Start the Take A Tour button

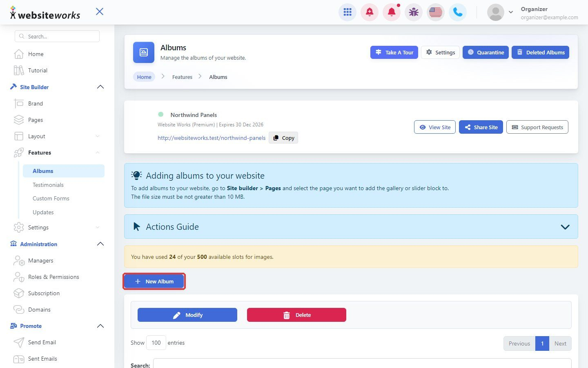[394, 52]
